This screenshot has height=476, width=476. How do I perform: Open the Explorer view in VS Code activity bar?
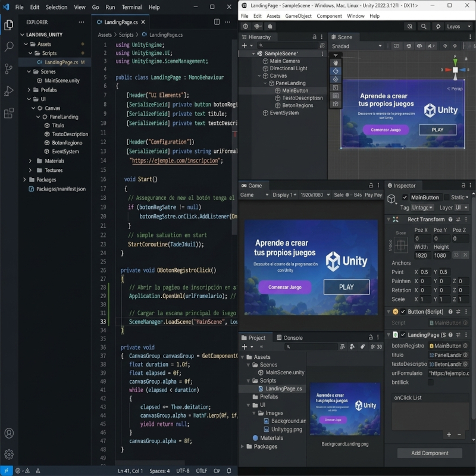9,25
